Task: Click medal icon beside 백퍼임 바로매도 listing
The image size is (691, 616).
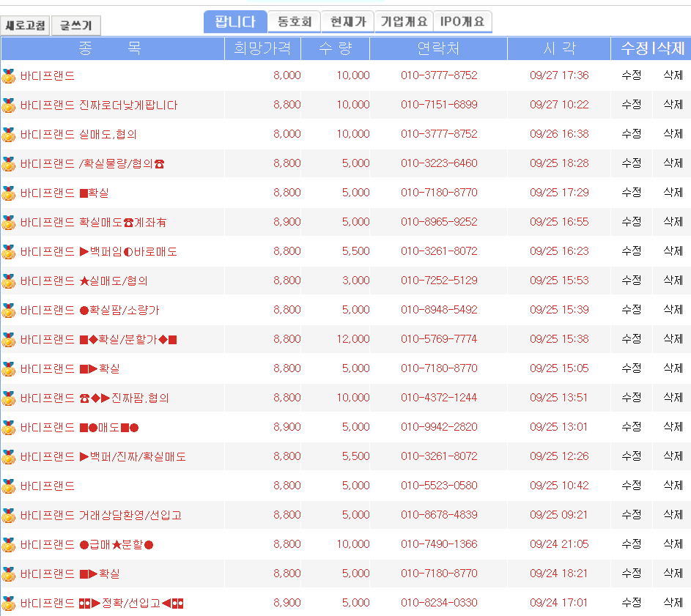Action: 8,251
